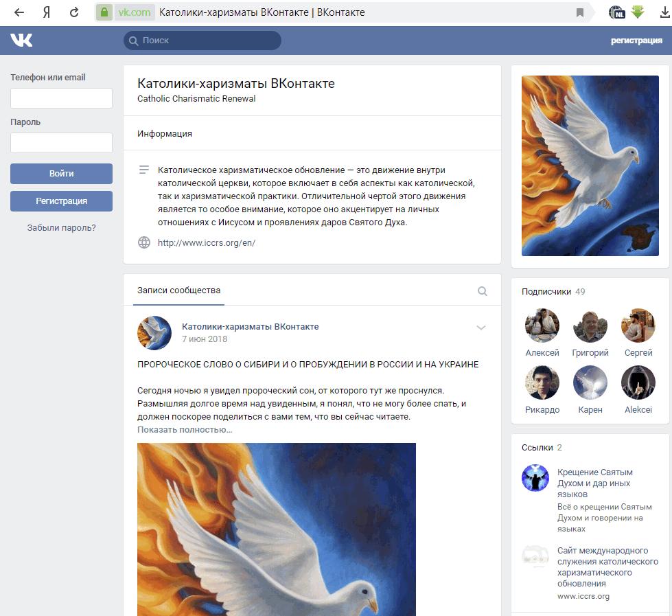Viewport: 672px width, 616px height.
Task: Open the Подписчики 49 list
Action: coord(553,291)
